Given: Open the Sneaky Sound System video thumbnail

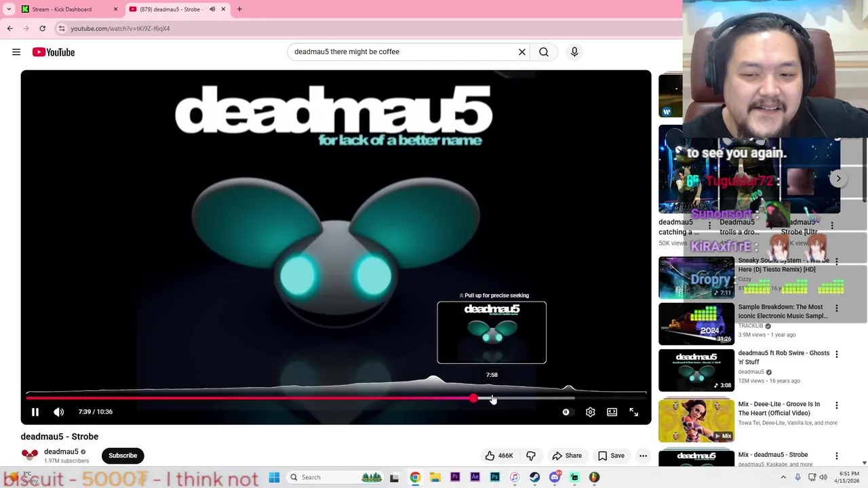Looking at the screenshot, I should click(696, 277).
